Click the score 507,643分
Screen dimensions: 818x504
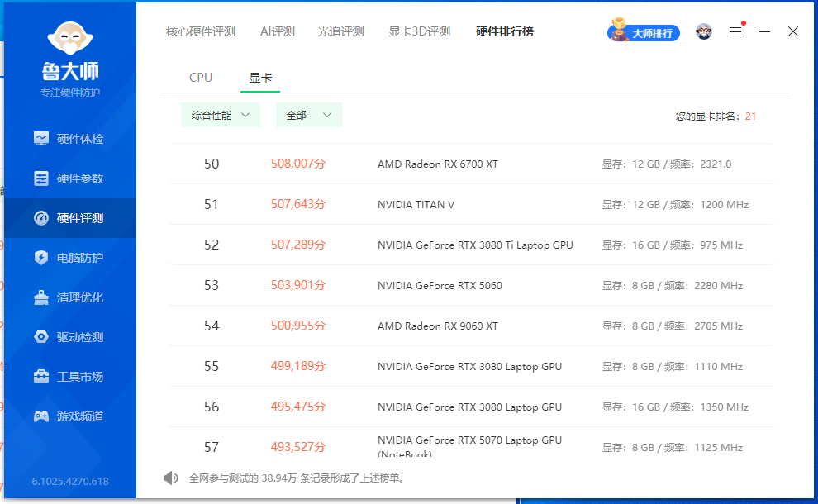click(x=298, y=204)
